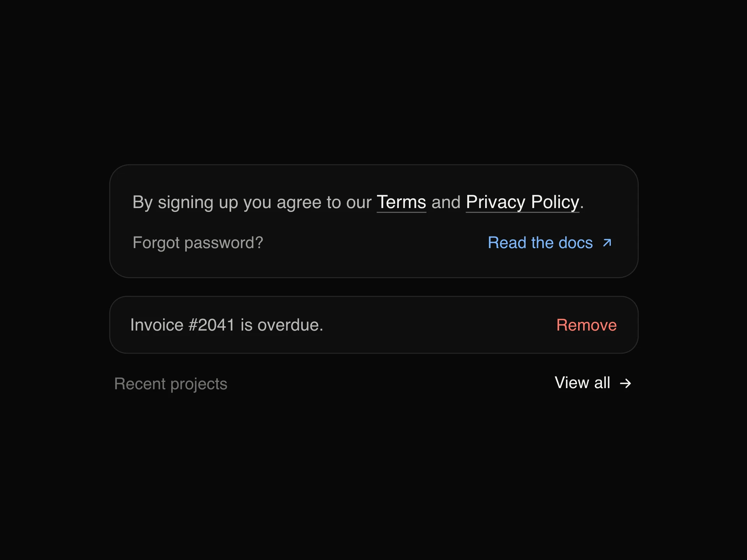
Task: Click Forgot password?
Action: [x=198, y=243]
